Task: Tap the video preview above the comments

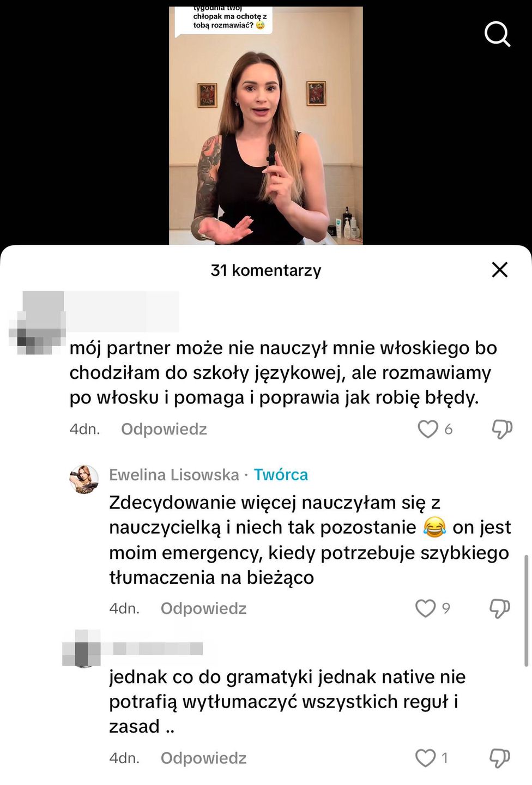Action: tap(265, 125)
